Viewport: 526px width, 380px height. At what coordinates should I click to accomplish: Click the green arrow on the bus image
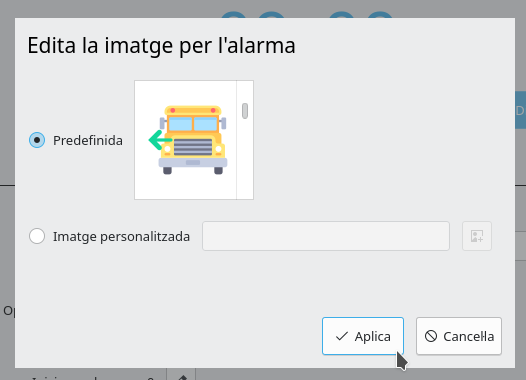tap(160, 140)
